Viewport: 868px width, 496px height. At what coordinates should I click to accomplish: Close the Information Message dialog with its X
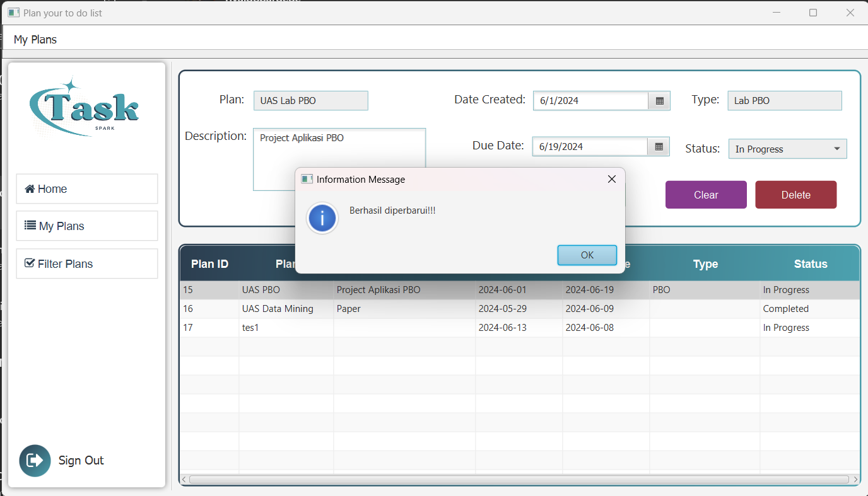pyautogui.click(x=611, y=180)
